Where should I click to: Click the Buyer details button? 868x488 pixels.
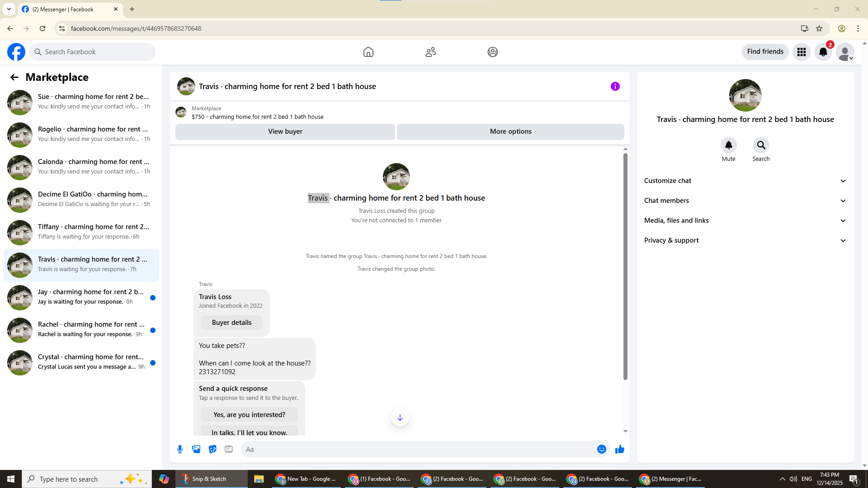click(x=231, y=323)
